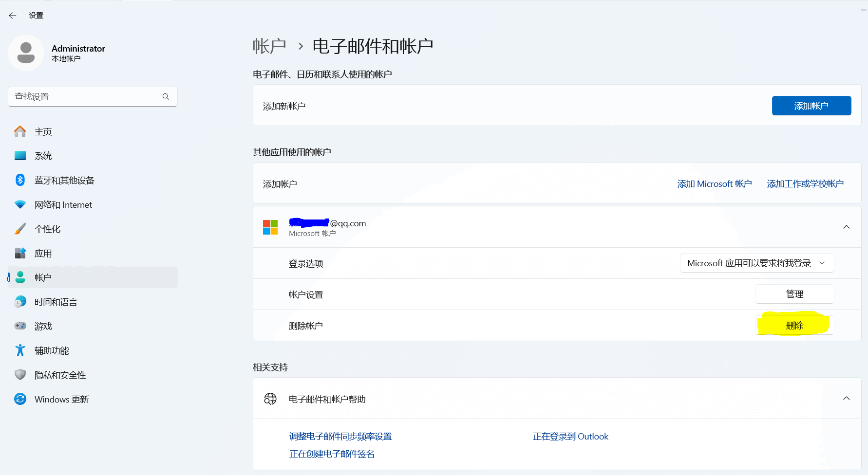The width and height of the screenshot is (868, 475).
Task: Click the 管理 button
Action: tap(794, 294)
